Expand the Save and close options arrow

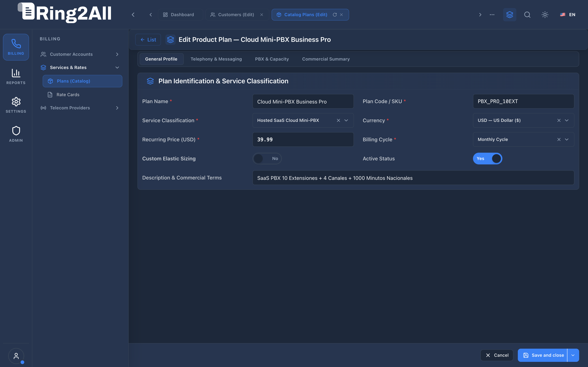pyautogui.click(x=573, y=355)
